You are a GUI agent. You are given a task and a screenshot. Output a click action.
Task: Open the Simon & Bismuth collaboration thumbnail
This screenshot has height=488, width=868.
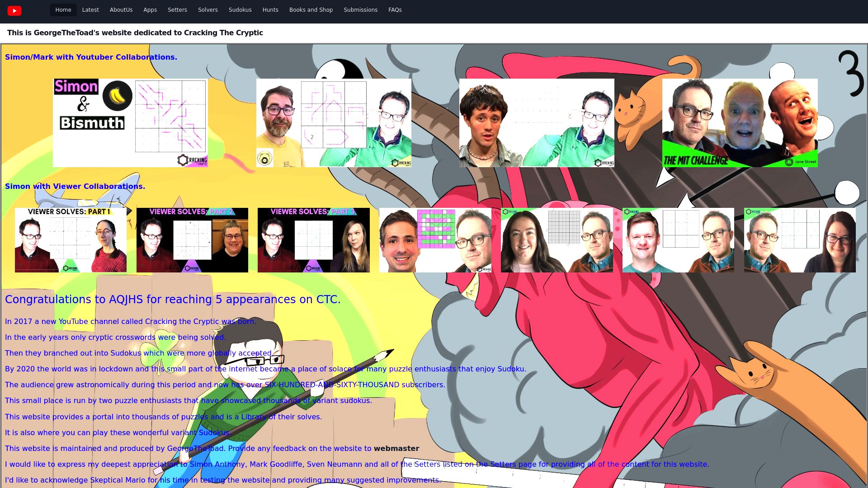(x=130, y=123)
